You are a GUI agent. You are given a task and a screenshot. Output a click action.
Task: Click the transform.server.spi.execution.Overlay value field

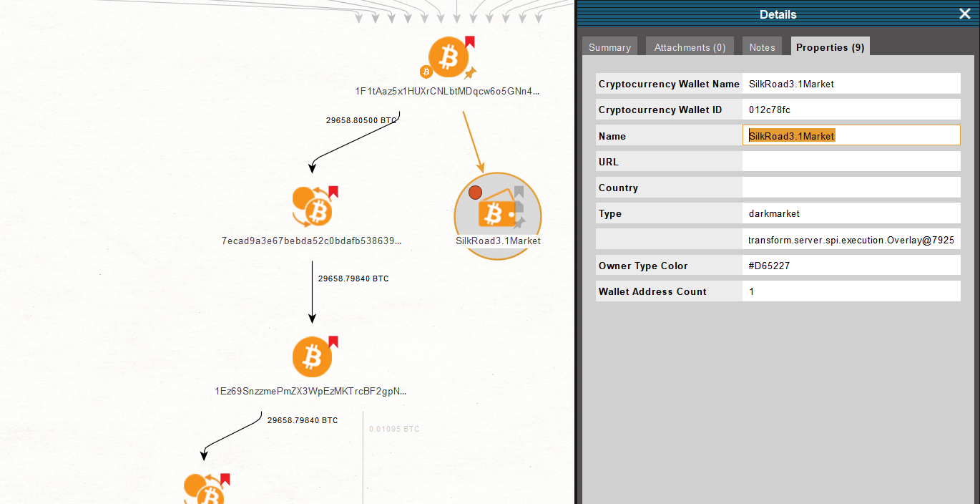pos(851,240)
